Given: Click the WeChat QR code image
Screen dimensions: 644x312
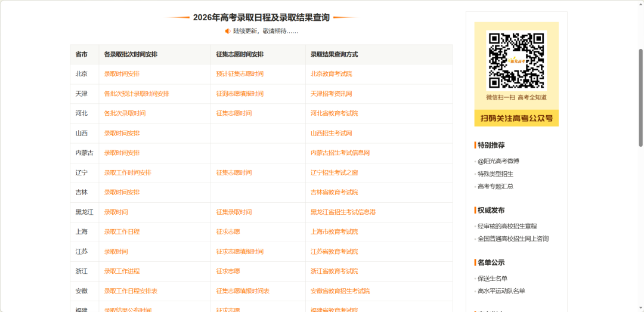Looking at the screenshot, I should pyautogui.click(x=516, y=60).
